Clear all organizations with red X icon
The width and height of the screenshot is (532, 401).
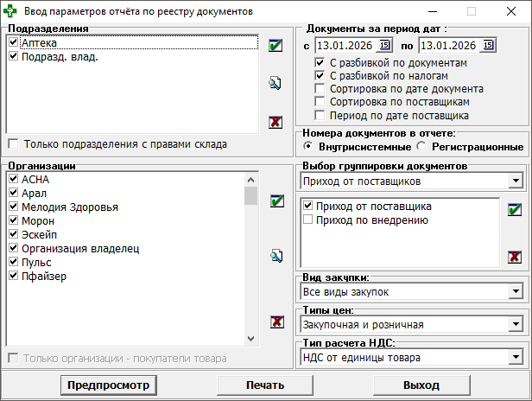pyautogui.click(x=277, y=321)
